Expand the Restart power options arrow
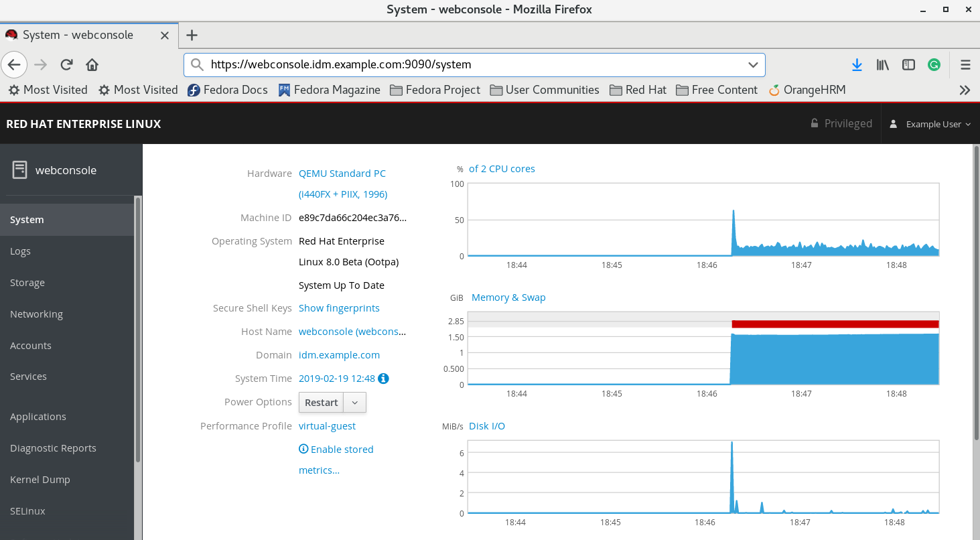The width and height of the screenshot is (980, 540). (x=355, y=403)
